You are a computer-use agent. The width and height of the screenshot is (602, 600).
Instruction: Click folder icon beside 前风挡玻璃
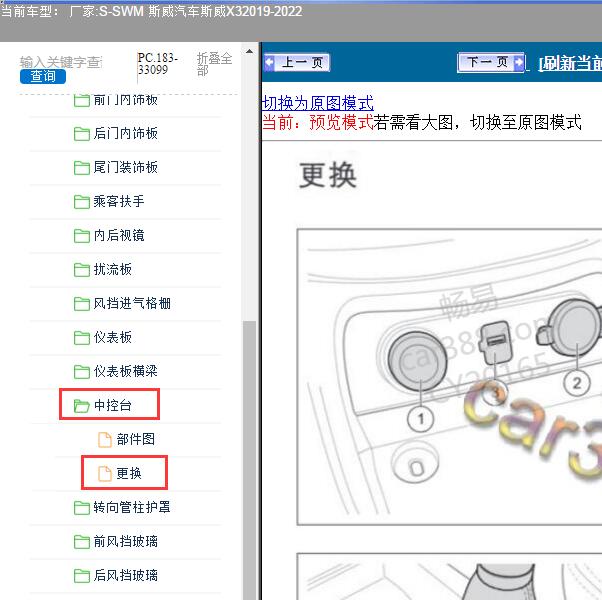coord(81,542)
